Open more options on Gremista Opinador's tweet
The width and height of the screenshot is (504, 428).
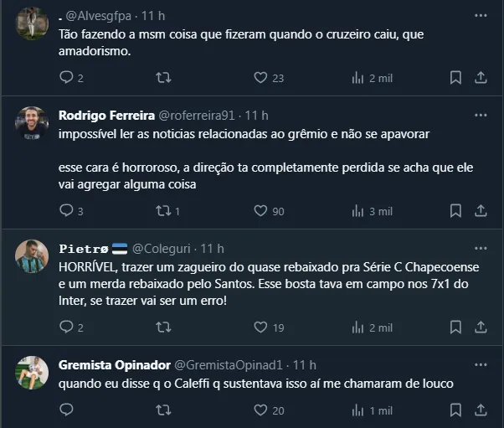481,365
